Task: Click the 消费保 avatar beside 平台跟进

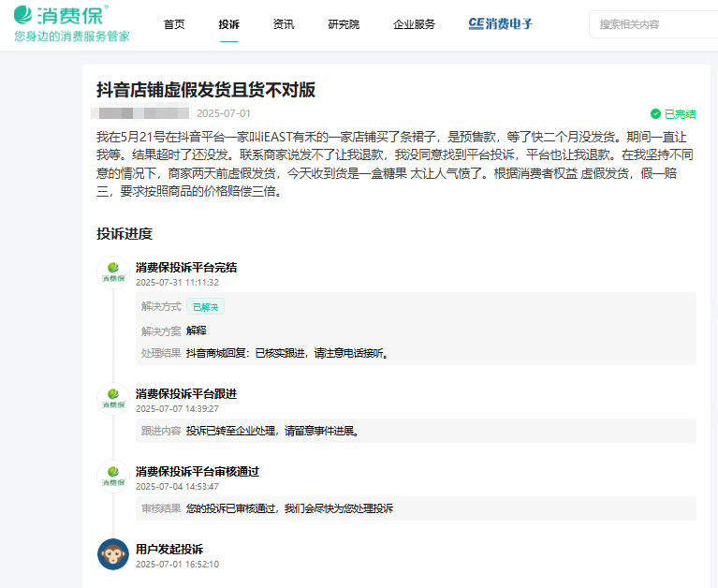Action: click(113, 399)
